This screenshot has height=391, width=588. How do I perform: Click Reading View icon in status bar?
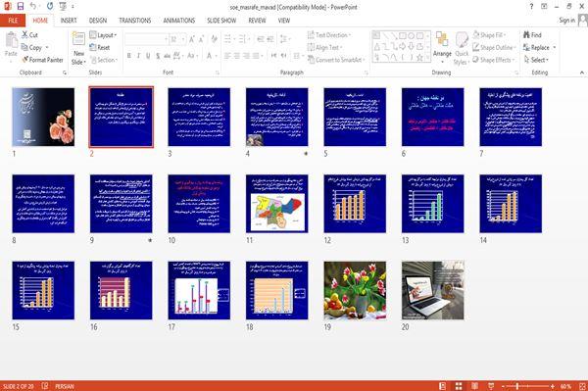point(474,386)
